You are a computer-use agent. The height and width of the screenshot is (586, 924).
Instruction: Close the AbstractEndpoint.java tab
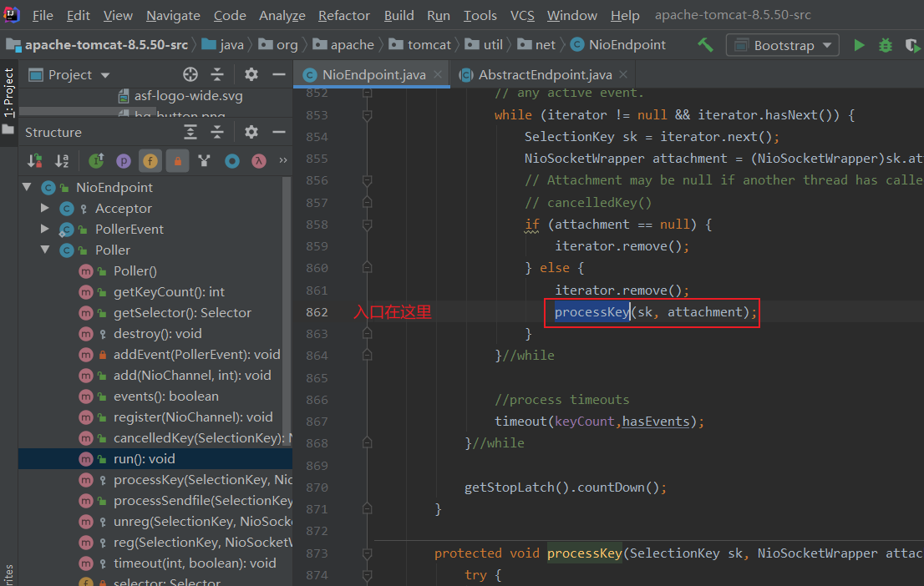623,74
